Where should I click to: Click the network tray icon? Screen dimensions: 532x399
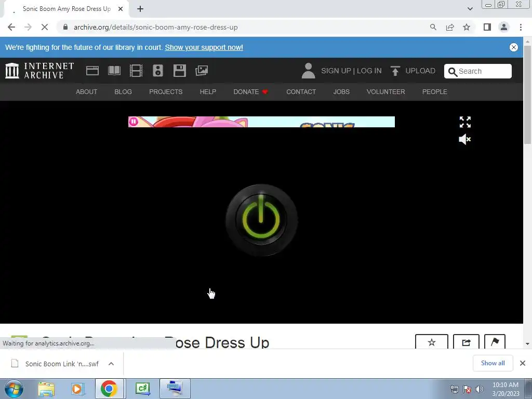(454, 389)
